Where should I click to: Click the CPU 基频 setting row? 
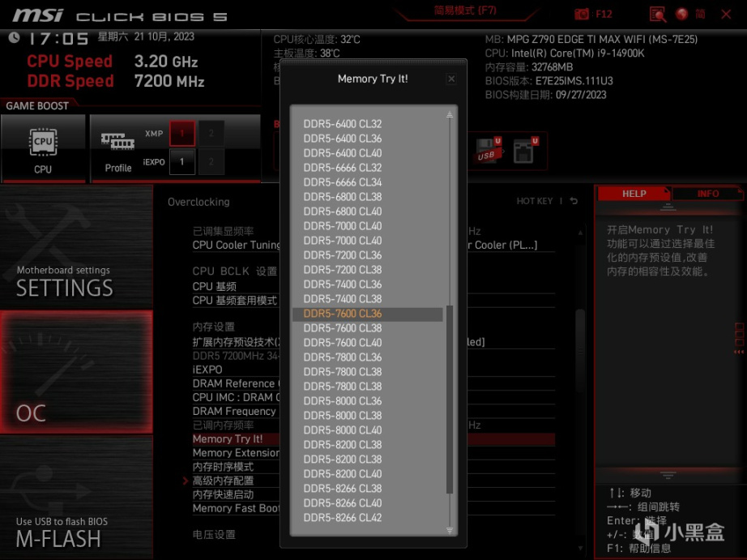tap(236, 286)
